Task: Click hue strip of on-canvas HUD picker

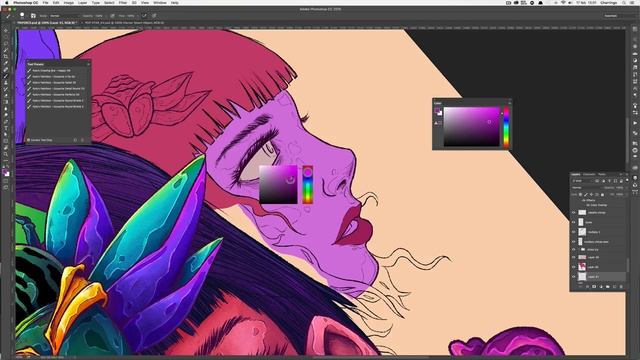Action: (x=308, y=184)
